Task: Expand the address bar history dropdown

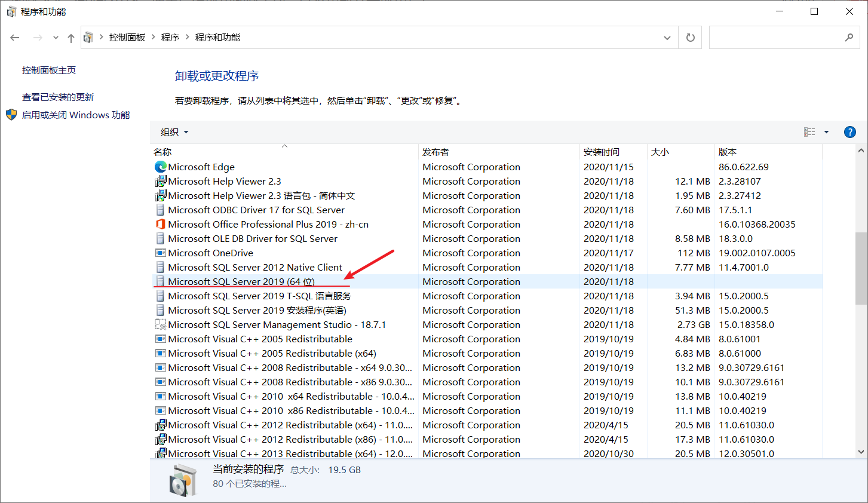Action: [x=667, y=37]
